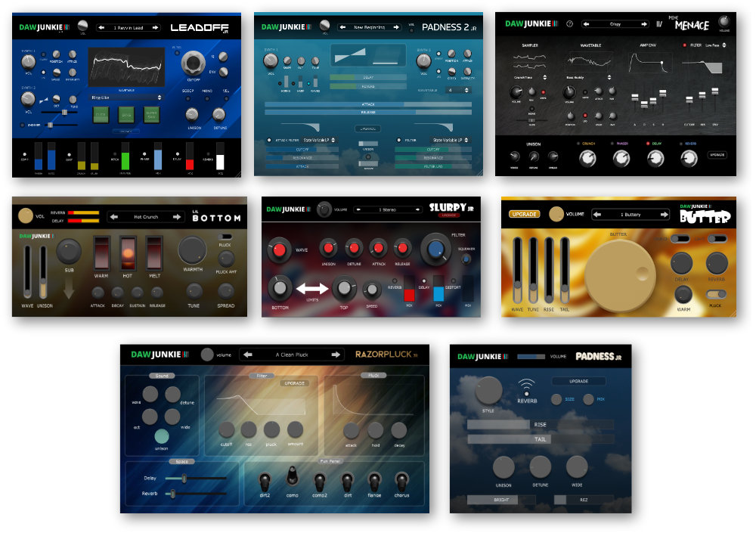756x533 pixels.
Task: Click the Upgrade button in Razorpluck's Filter panel
Action: tap(294, 383)
